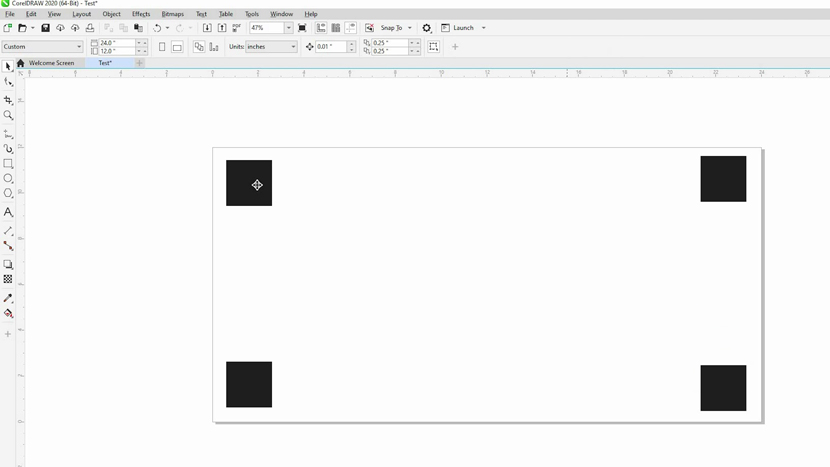The width and height of the screenshot is (830, 467).
Task: Click the top-right black square
Action: click(723, 179)
